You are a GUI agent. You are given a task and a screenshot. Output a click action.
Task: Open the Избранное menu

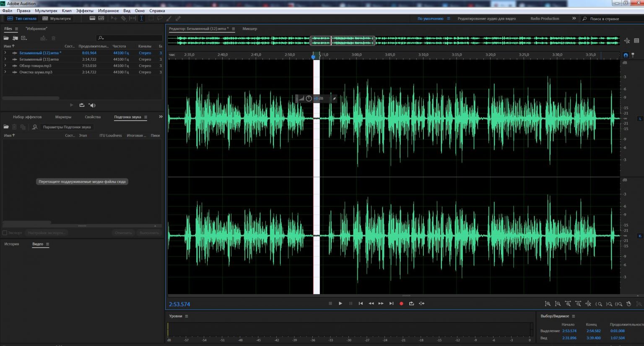click(108, 10)
